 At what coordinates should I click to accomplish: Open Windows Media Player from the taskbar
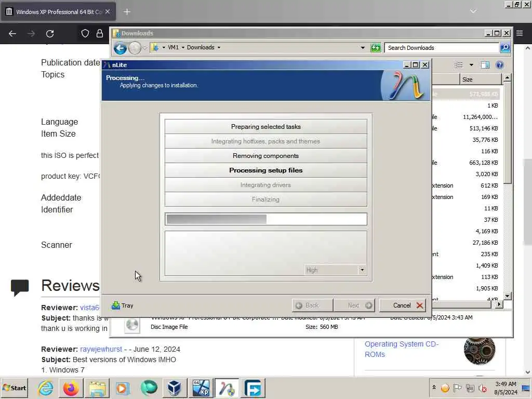(x=123, y=388)
